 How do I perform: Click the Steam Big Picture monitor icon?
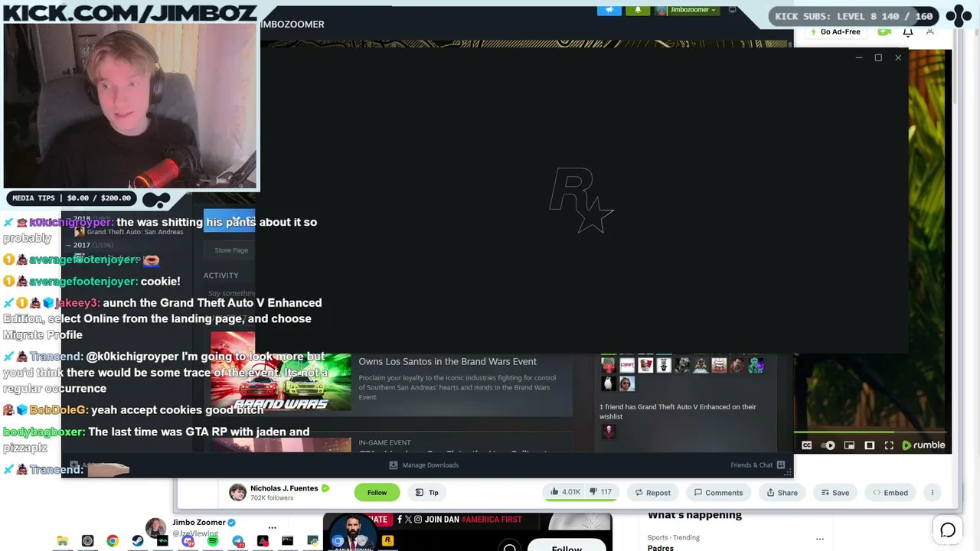coord(733,10)
